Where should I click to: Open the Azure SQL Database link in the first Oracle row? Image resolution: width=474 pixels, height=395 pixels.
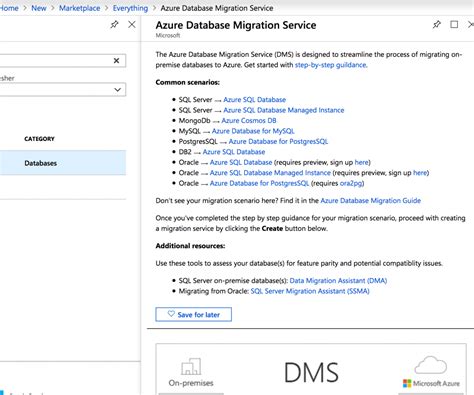point(241,162)
